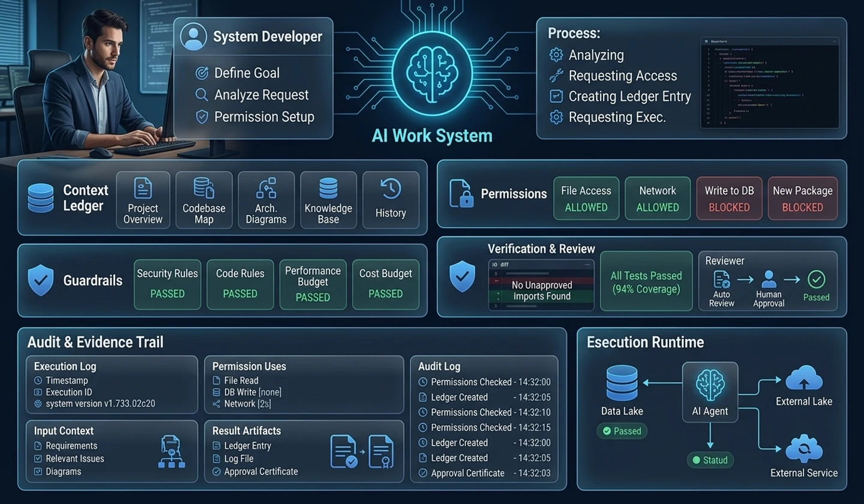Click the glowing brain above AI Work System
This screenshot has width=864, height=504.
point(431,73)
